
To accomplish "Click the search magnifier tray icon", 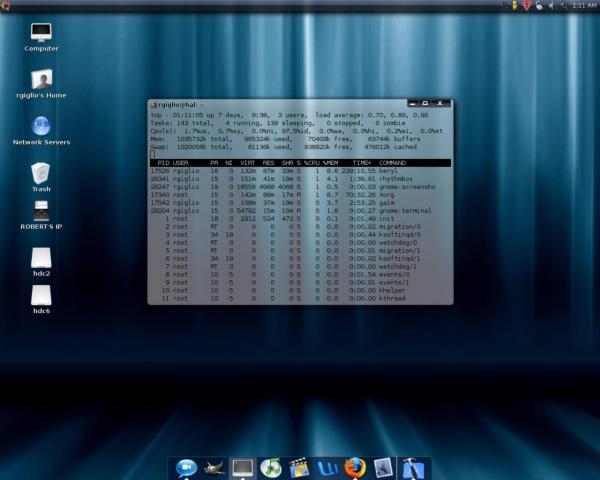I will tap(564, 5).
